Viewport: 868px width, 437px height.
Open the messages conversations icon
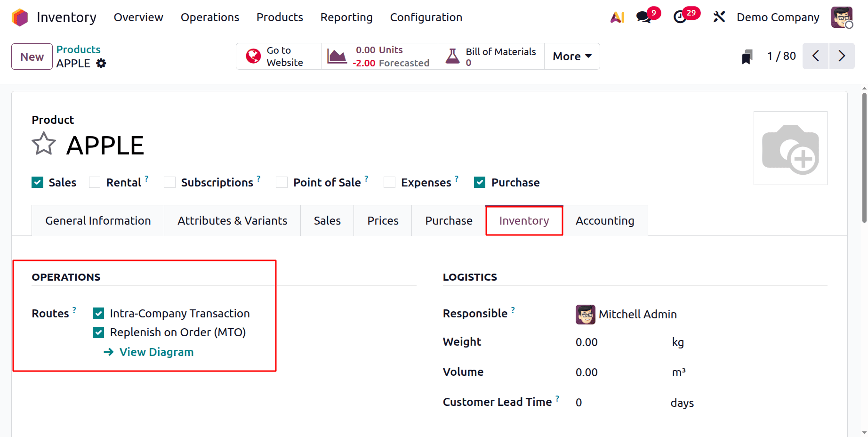pos(643,17)
